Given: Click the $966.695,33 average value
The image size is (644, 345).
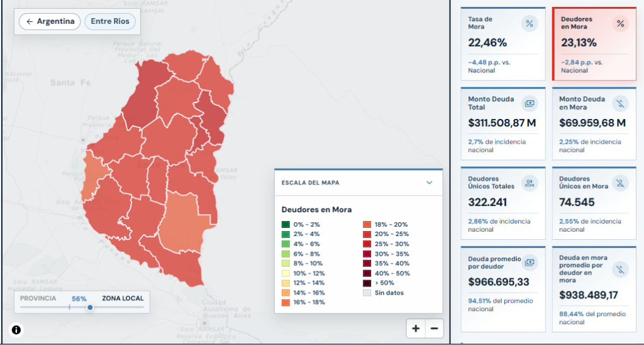Looking at the screenshot, I should pos(499,281).
